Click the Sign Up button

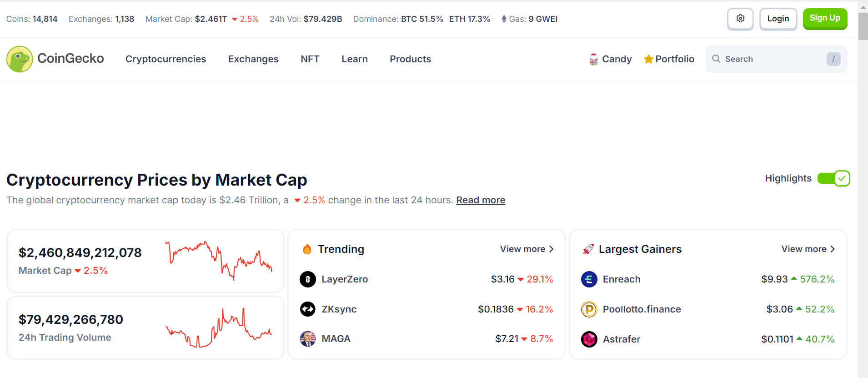click(x=825, y=19)
